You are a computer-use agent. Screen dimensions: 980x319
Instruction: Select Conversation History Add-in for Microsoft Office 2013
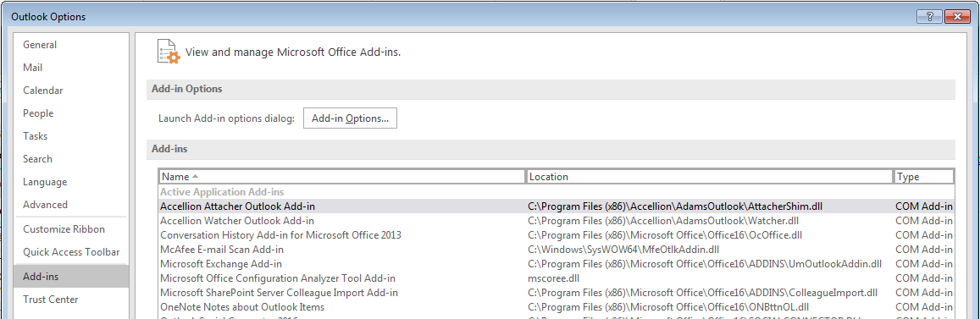[x=556, y=234]
